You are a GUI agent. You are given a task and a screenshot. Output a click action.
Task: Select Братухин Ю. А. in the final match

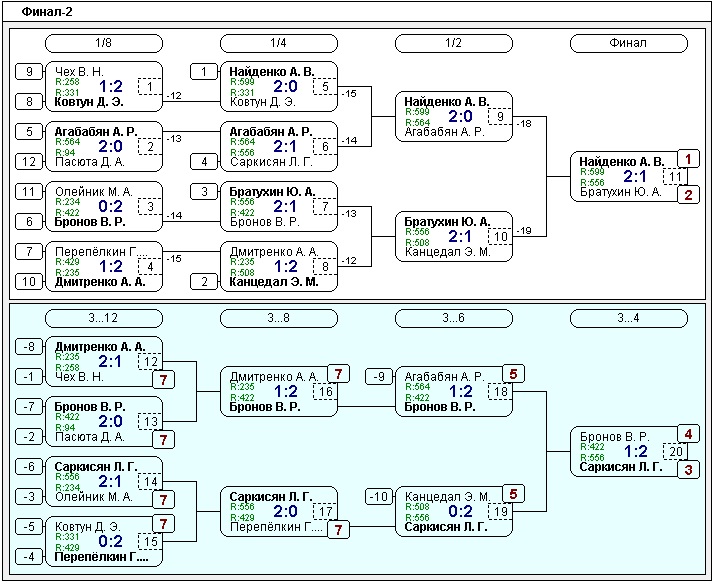[621, 192]
